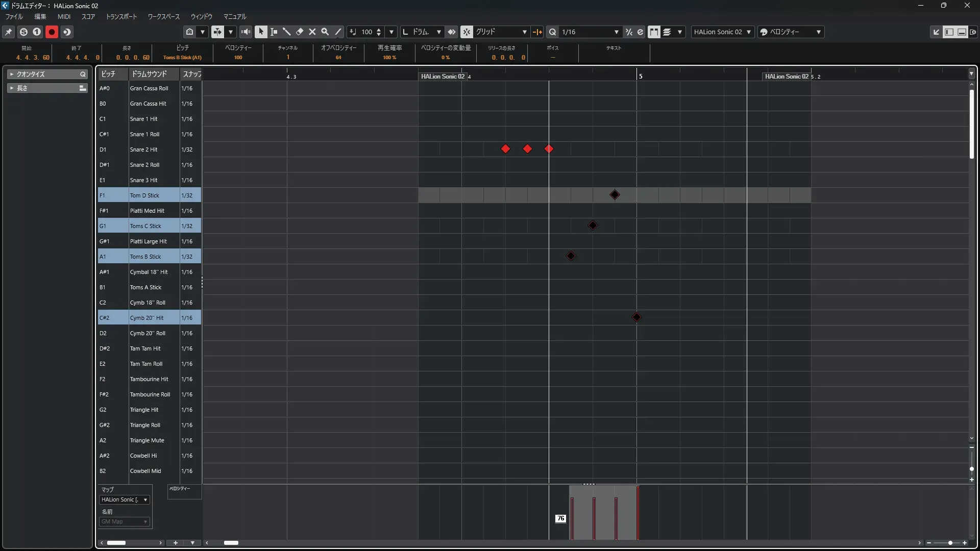Image resolution: width=980 pixels, height=551 pixels.
Task: Toggle Acoustic Feedback speaker button
Action: tap(246, 32)
